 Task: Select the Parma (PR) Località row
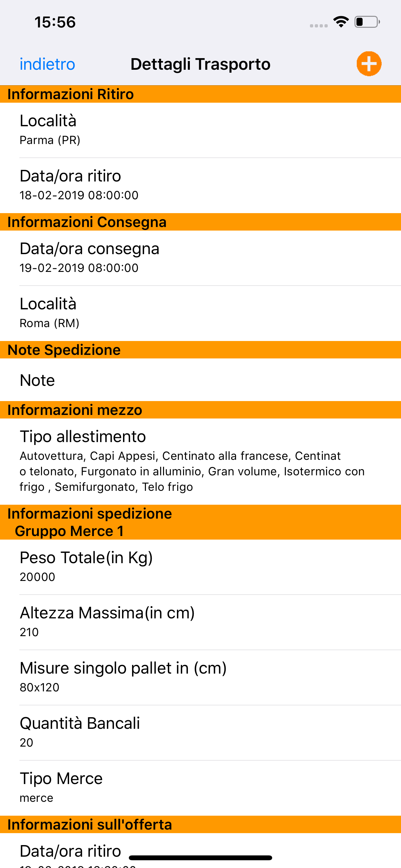(x=200, y=130)
